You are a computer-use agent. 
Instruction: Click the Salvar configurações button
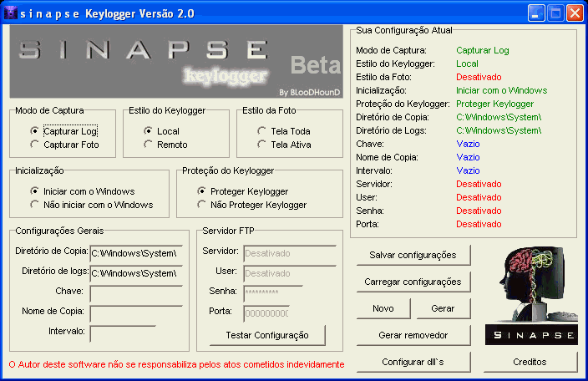[x=413, y=254]
